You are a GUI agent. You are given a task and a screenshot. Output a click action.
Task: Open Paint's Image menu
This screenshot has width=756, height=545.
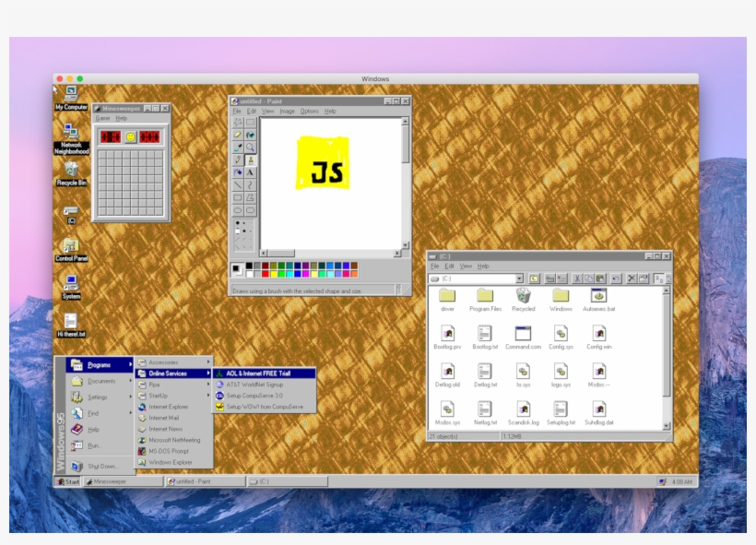[x=287, y=111]
